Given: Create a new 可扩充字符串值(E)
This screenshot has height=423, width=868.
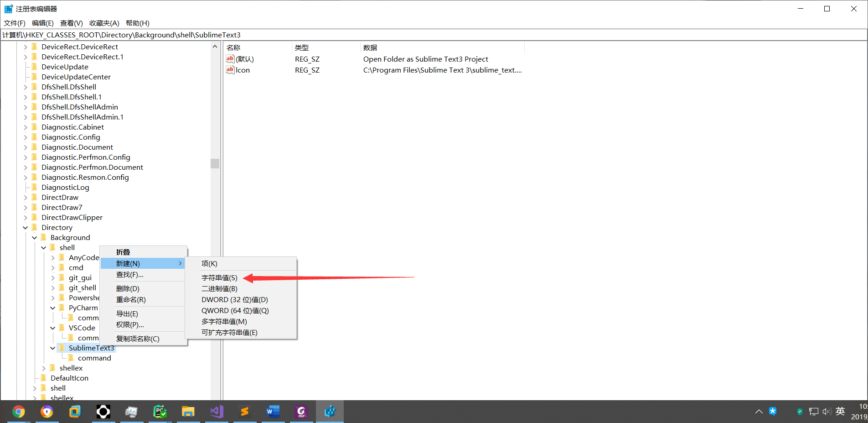Looking at the screenshot, I should click(241, 332).
